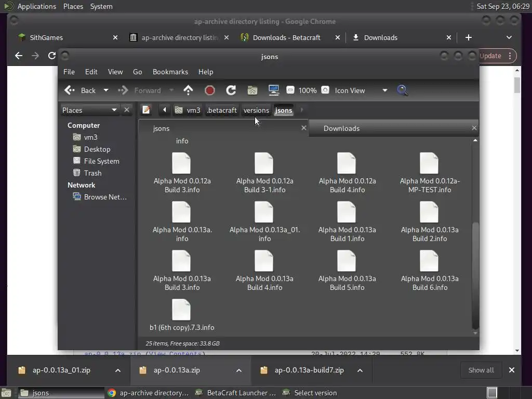Close the Chrome downloads shelf
532x399 pixels.
tap(512, 370)
